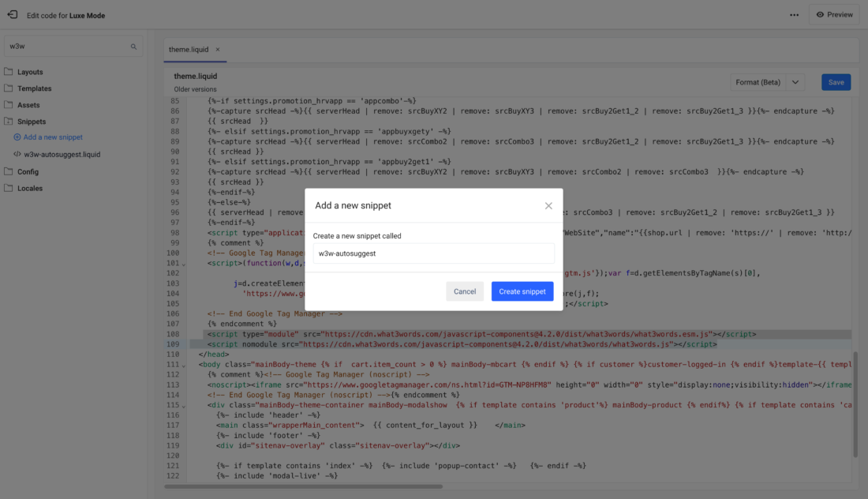
Task: Collapse the code fold arrow at line 101
Action: 184,265
